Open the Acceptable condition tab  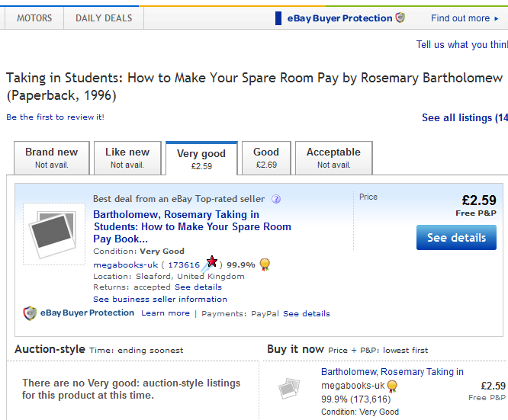[x=333, y=158]
